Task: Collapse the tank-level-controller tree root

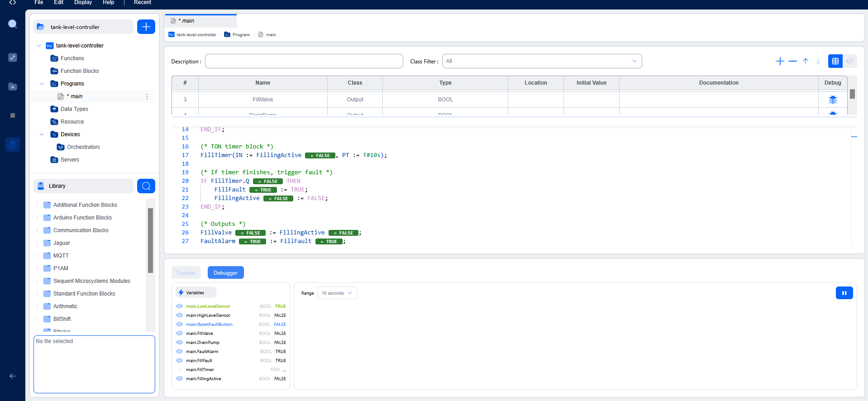Action: pyautogui.click(x=39, y=46)
